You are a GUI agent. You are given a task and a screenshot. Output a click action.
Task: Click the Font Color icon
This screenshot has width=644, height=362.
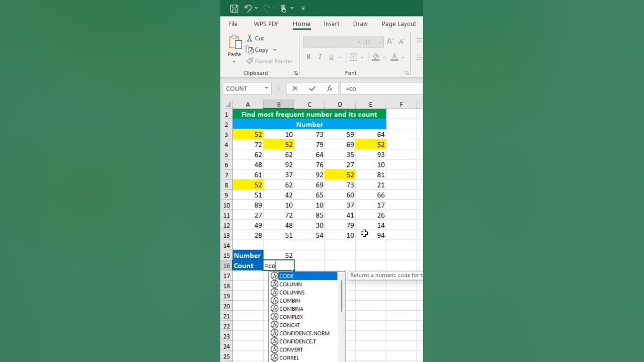(394, 57)
